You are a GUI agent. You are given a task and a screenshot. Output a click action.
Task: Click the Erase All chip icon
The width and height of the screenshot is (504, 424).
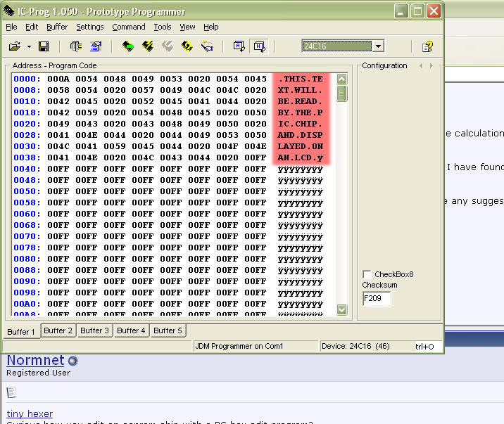tap(168, 46)
